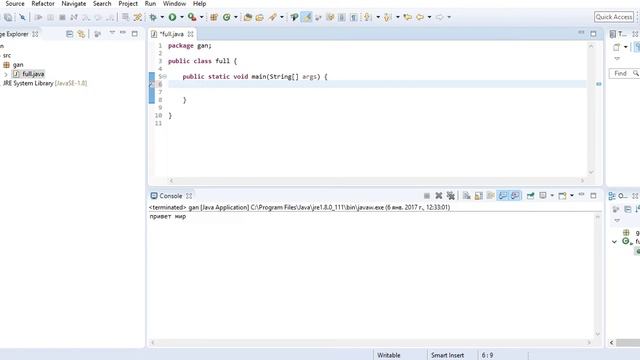Open the Open Console dropdown arrow
The width and height of the screenshot is (640, 360).
coord(571,196)
